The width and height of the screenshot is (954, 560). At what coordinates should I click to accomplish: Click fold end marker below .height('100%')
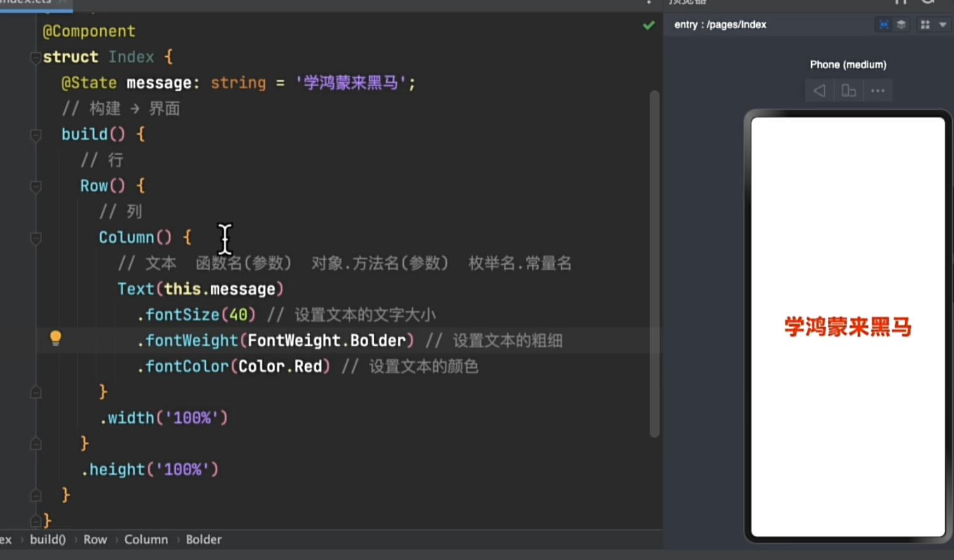point(36,496)
